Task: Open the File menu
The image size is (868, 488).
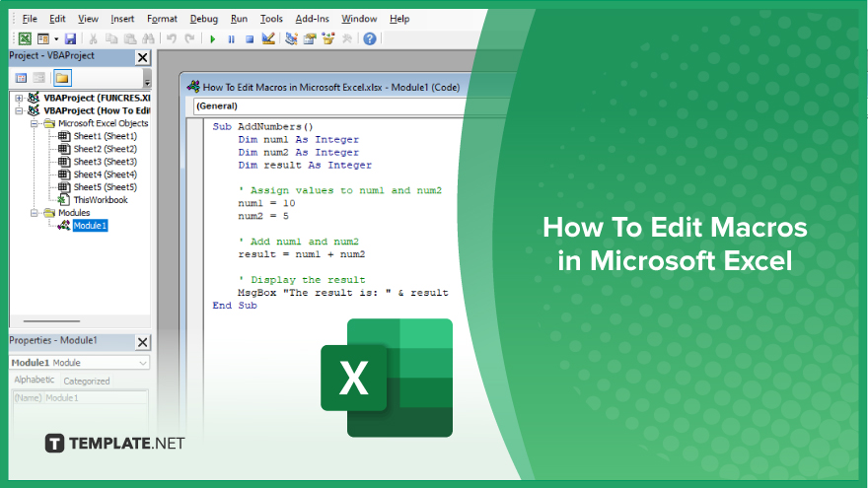Action: click(x=30, y=19)
